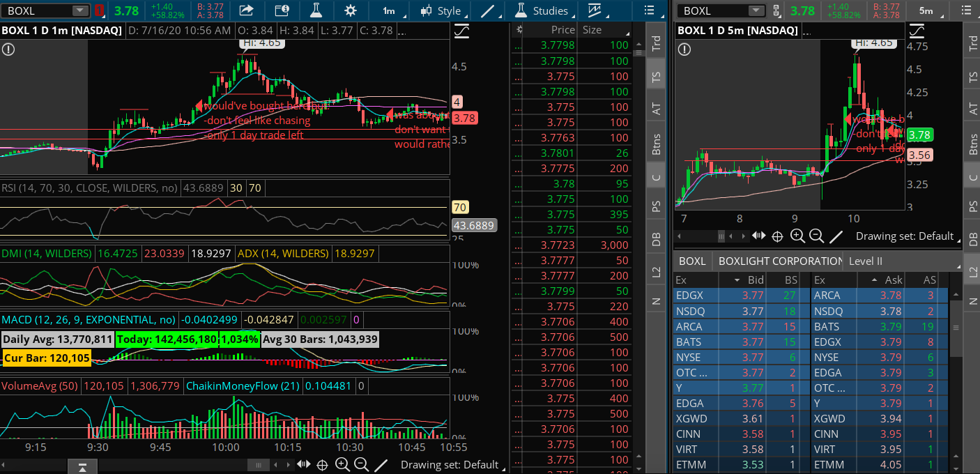This screenshot has width=980, height=474.
Task: Zoom out on the left chart
Action: [x=361, y=464]
